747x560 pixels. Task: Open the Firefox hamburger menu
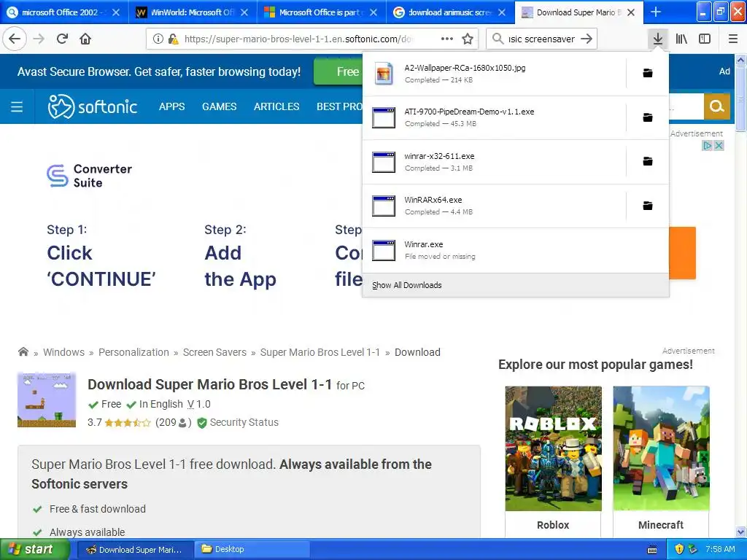pos(732,39)
